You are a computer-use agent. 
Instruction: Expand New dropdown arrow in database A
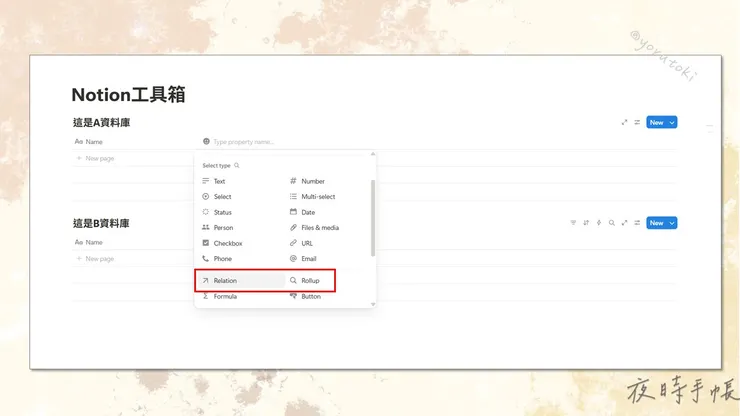click(672, 122)
